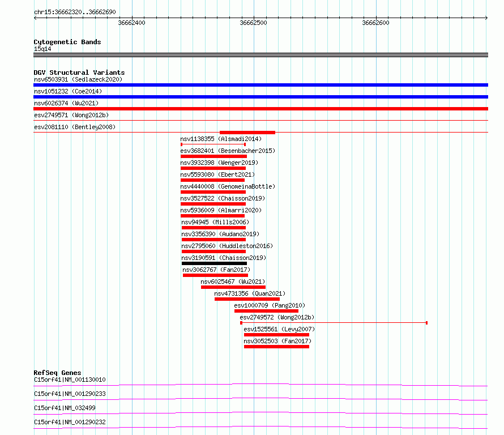Click nsv94945 (Mills2006) label
This screenshot has width=504, height=435.
coord(215,222)
